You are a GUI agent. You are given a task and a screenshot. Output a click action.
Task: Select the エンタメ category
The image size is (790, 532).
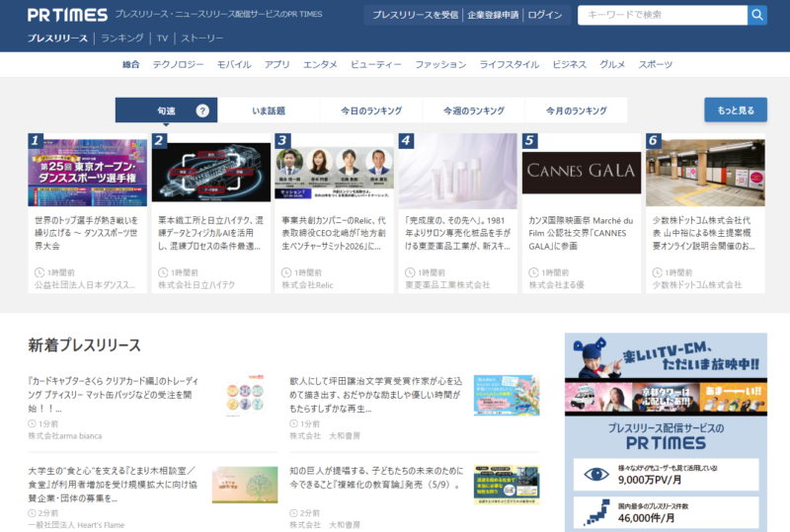coord(320,64)
